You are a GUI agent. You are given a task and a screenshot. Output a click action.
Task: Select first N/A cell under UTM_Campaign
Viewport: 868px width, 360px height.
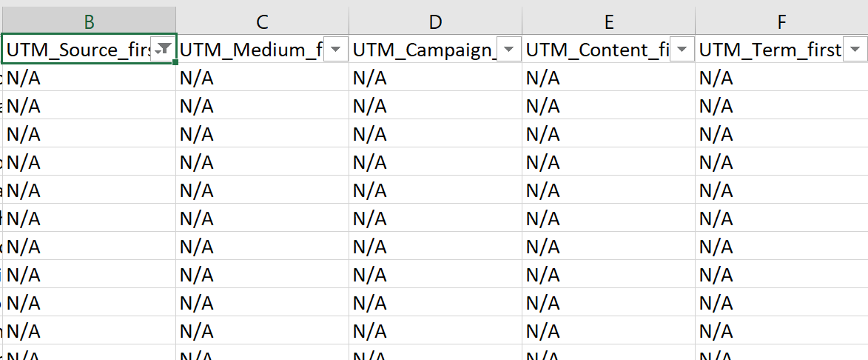(x=436, y=78)
